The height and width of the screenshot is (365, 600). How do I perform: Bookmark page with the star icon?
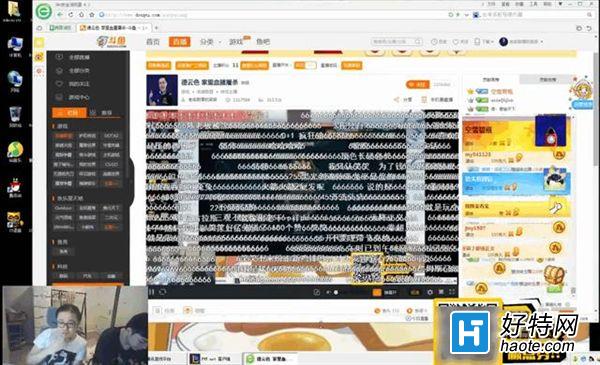click(x=92, y=15)
